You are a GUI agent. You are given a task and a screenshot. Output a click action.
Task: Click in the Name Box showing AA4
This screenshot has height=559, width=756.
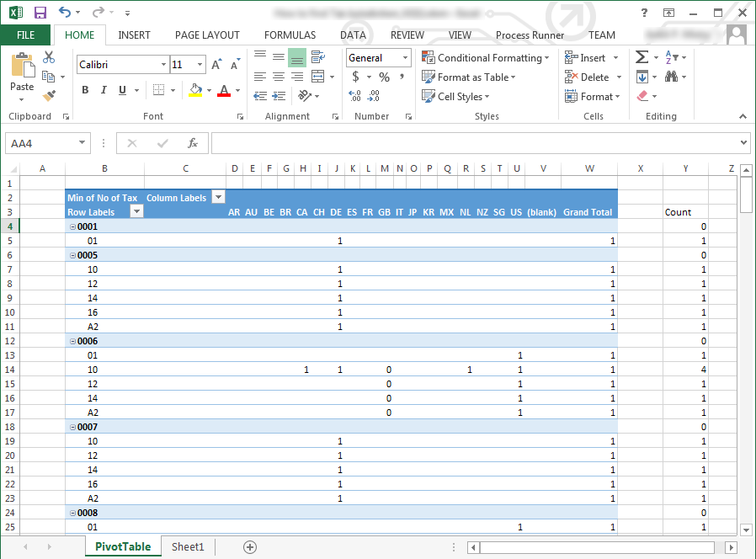40,143
